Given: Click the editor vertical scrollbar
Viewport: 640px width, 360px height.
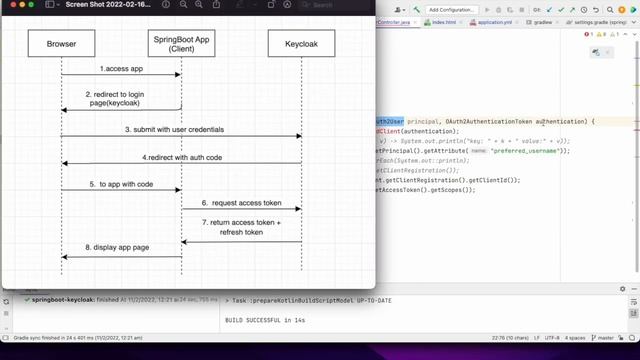Looking at the screenshot, I should [x=637, y=155].
